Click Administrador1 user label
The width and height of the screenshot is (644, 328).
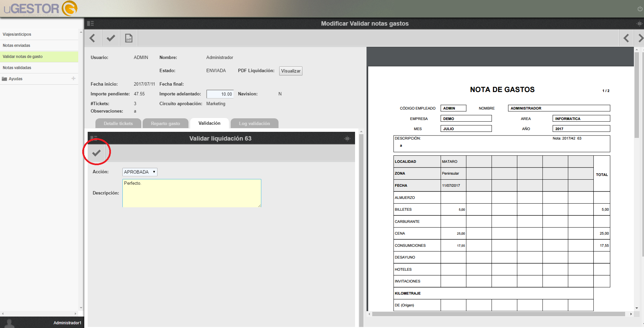pos(67,323)
